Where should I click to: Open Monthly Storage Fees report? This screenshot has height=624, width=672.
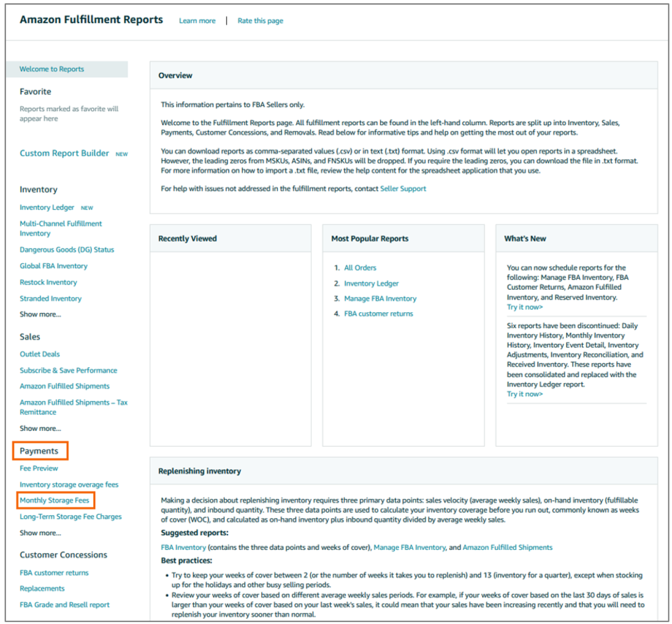tap(55, 500)
